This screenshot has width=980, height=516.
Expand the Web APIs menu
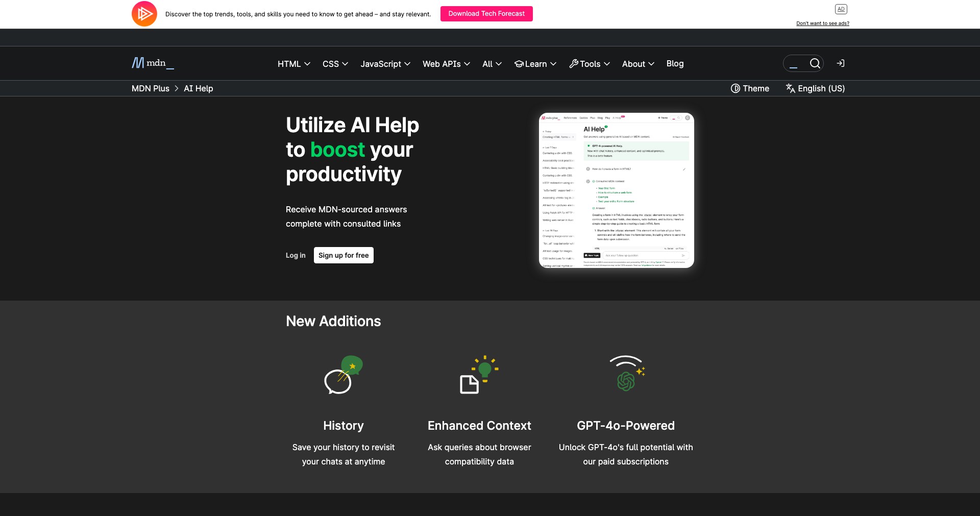[x=447, y=64]
